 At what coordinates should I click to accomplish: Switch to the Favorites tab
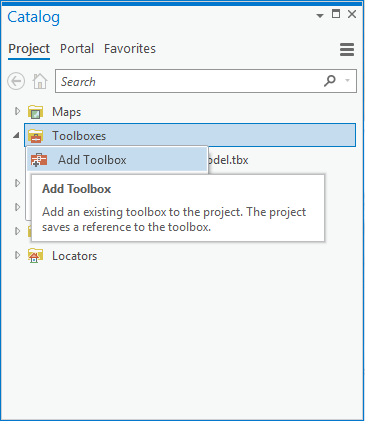(x=130, y=49)
